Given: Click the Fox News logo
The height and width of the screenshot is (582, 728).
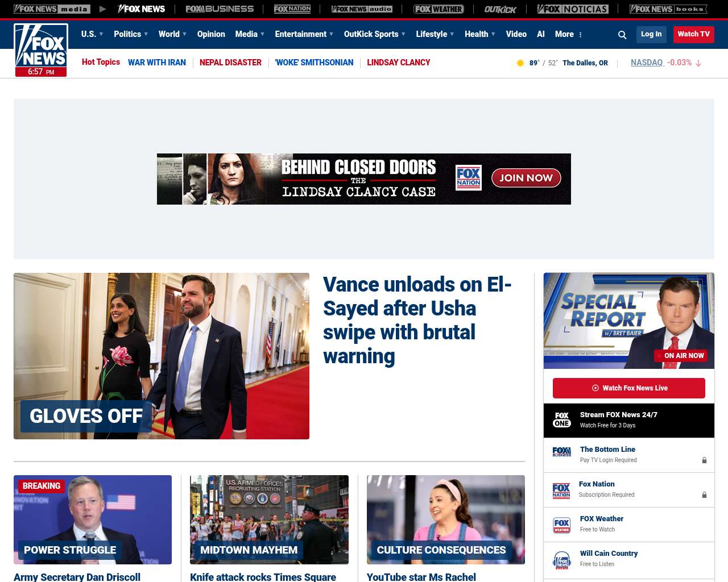Looking at the screenshot, I should (x=41, y=50).
